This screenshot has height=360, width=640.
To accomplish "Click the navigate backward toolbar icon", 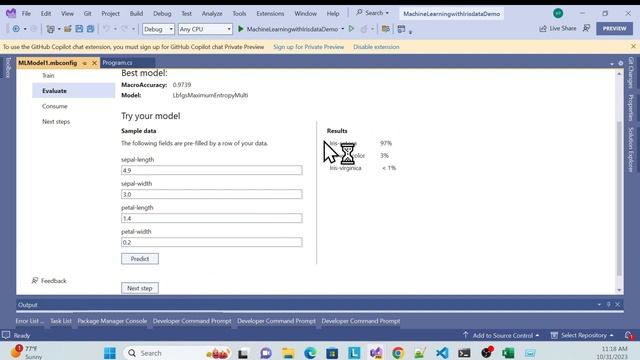I will point(16,29).
